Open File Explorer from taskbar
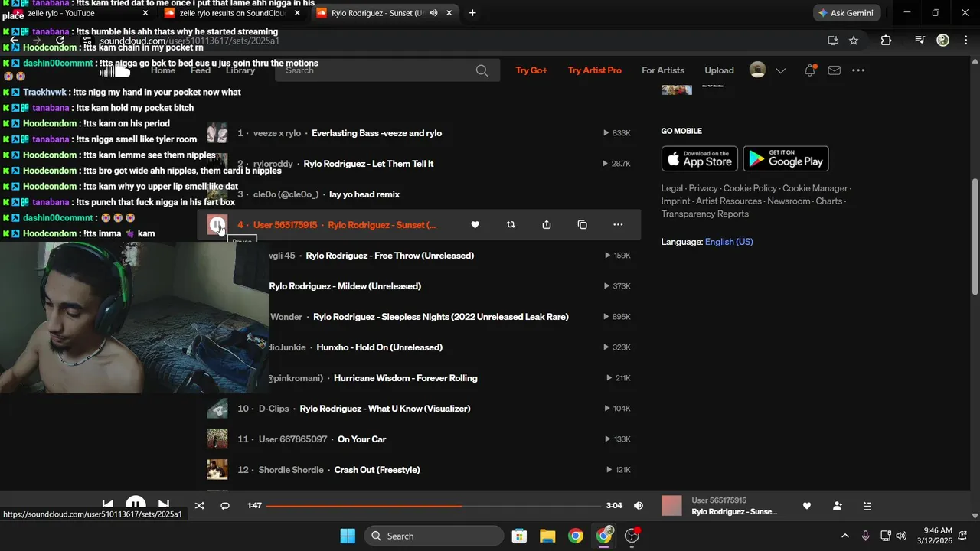The width and height of the screenshot is (980, 551). [x=547, y=536]
